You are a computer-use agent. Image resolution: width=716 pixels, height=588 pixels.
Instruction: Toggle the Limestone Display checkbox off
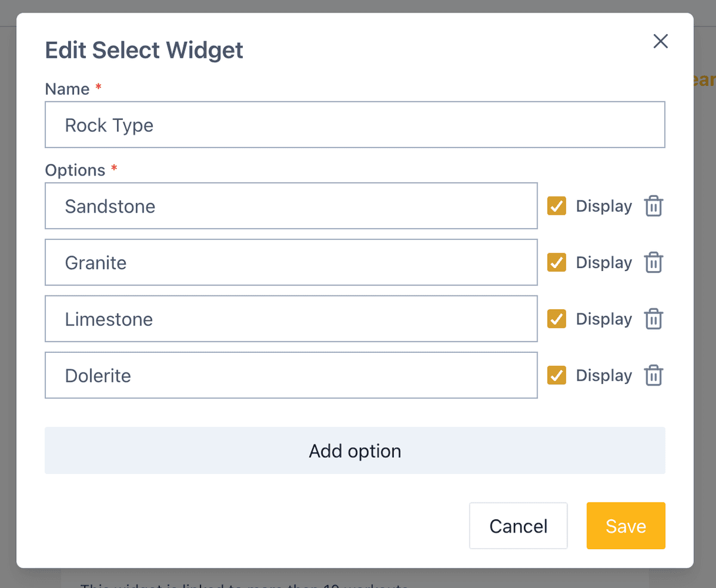point(556,319)
